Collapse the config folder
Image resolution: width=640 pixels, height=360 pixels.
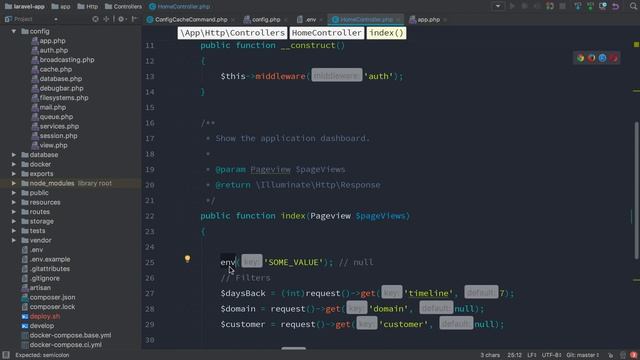[x=14, y=31]
